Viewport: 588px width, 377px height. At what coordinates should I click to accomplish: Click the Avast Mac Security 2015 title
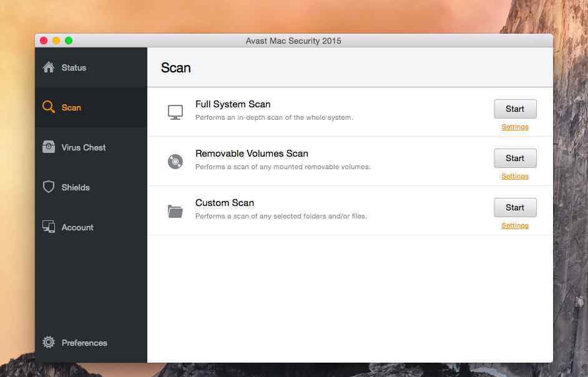tap(293, 41)
